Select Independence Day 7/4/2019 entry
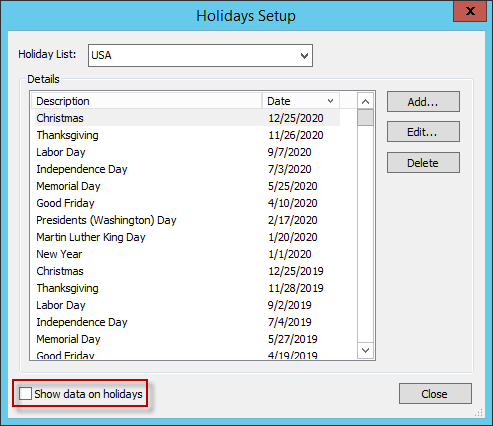493x426 pixels. click(187, 322)
